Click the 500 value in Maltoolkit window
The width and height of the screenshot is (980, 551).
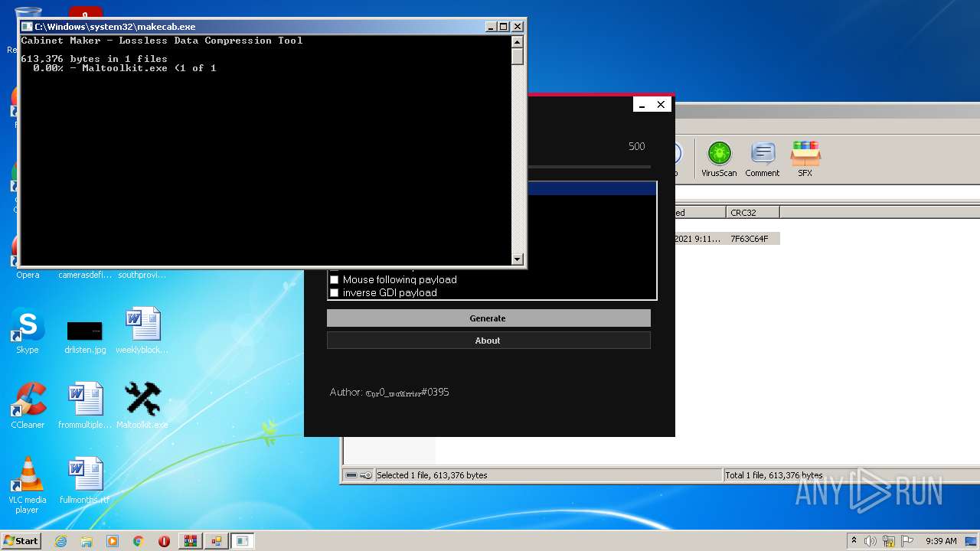coord(637,146)
